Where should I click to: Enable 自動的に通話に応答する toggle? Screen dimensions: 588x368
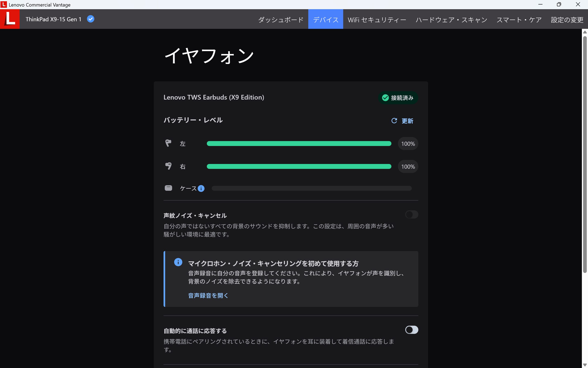tap(412, 330)
